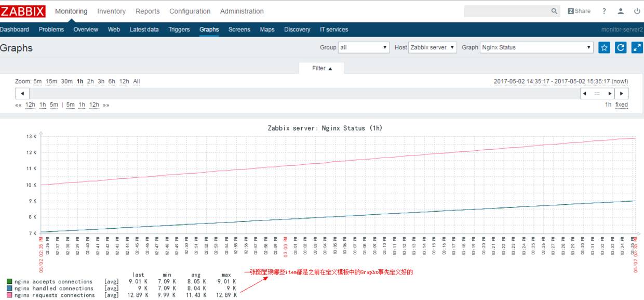Set zoom to 15m
The width and height of the screenshot is (644, 300).
pyautogui.click(x=51, y=82)
